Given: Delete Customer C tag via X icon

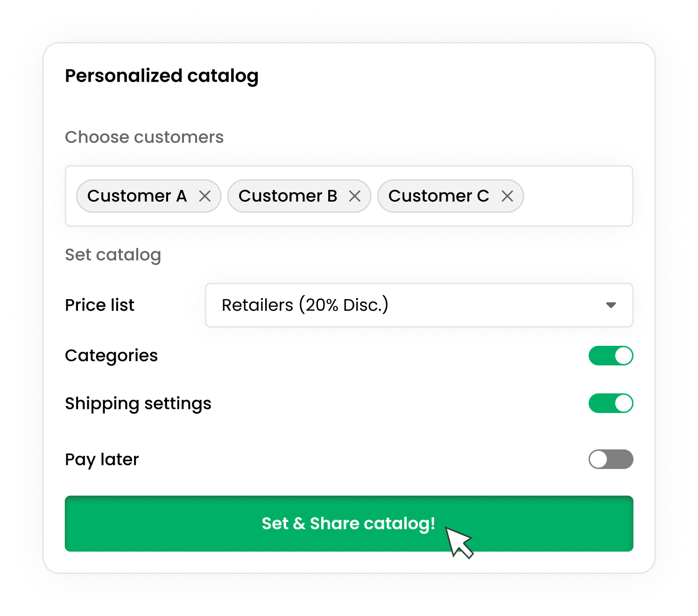Looking at the screenshot, I should click(x=508, y=196).
